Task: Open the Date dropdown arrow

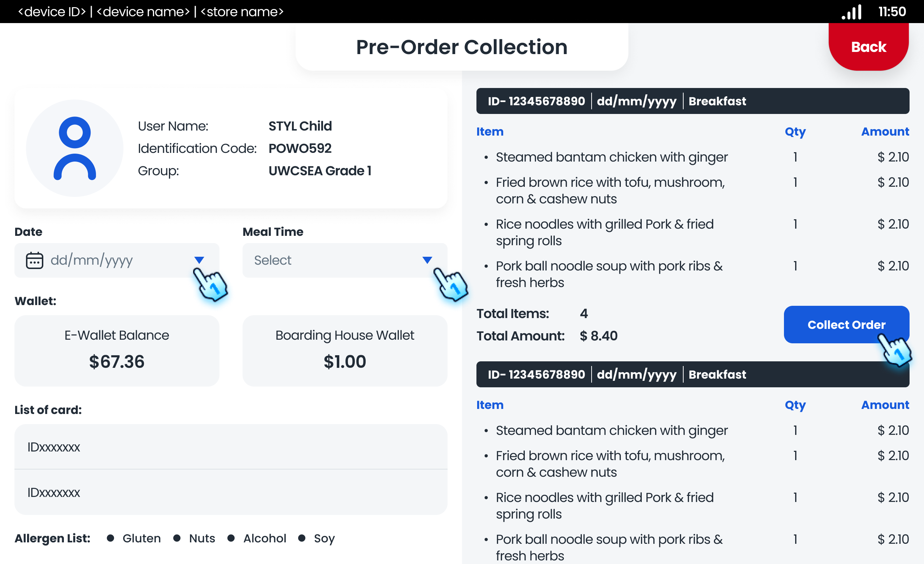Action: point(200,260)
